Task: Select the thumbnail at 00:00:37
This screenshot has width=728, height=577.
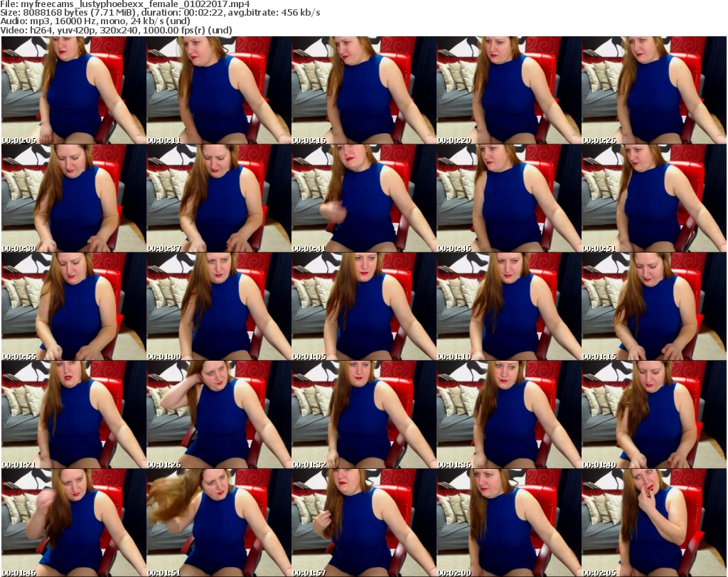Action: 219,198
